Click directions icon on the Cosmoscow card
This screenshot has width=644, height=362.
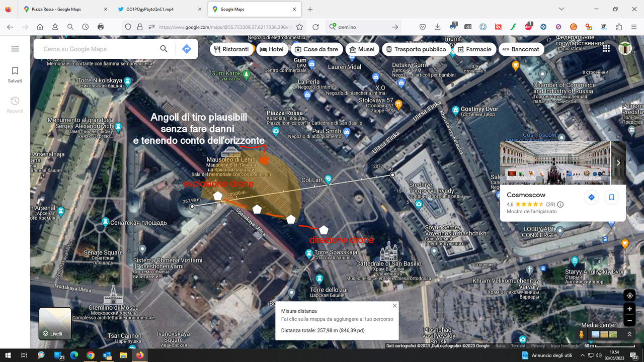click(x=591, y=198)
